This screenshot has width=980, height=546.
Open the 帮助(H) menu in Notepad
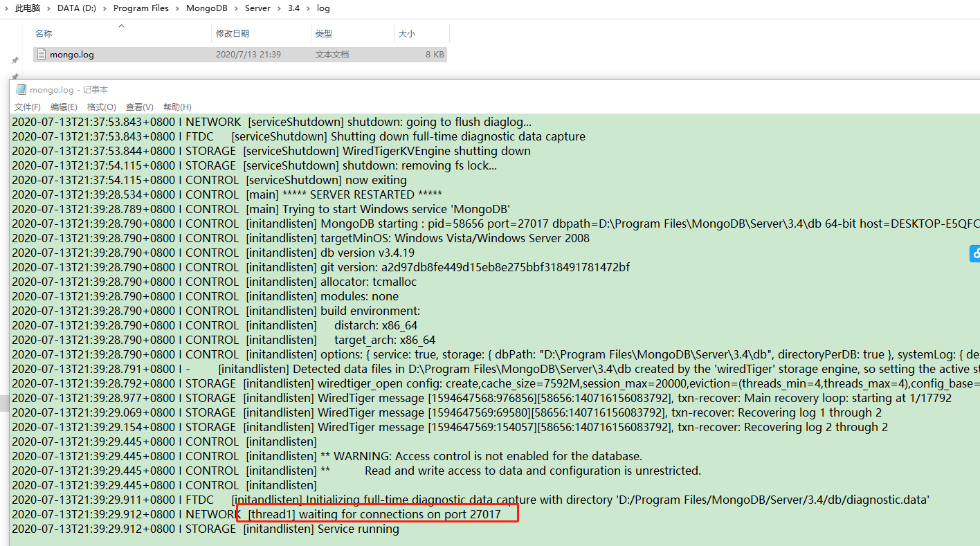(x=177, y=107)
